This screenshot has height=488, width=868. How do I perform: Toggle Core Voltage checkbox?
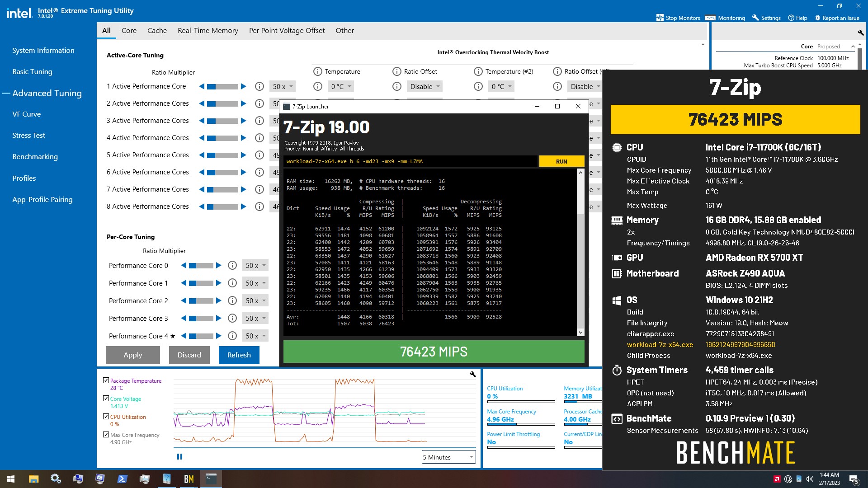[x=106, y=399]
